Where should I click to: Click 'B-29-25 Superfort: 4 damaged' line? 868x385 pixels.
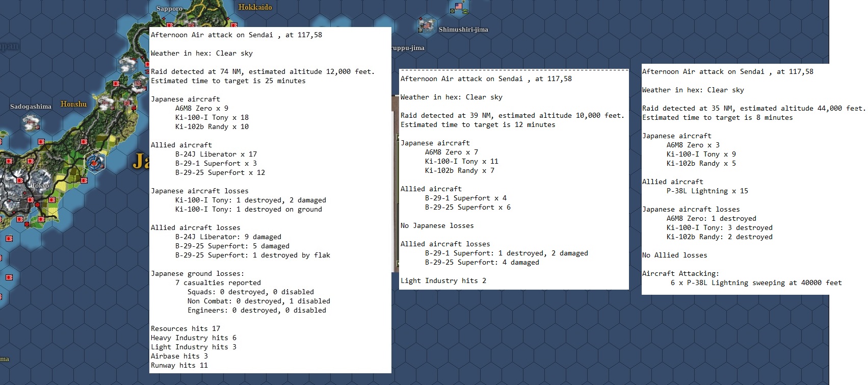(x=482, y=263)
